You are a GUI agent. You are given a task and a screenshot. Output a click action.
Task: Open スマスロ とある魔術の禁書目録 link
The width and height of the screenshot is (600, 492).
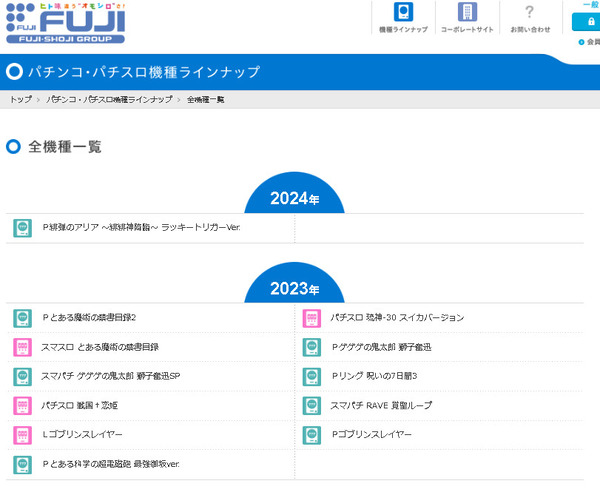click(100, 347)
